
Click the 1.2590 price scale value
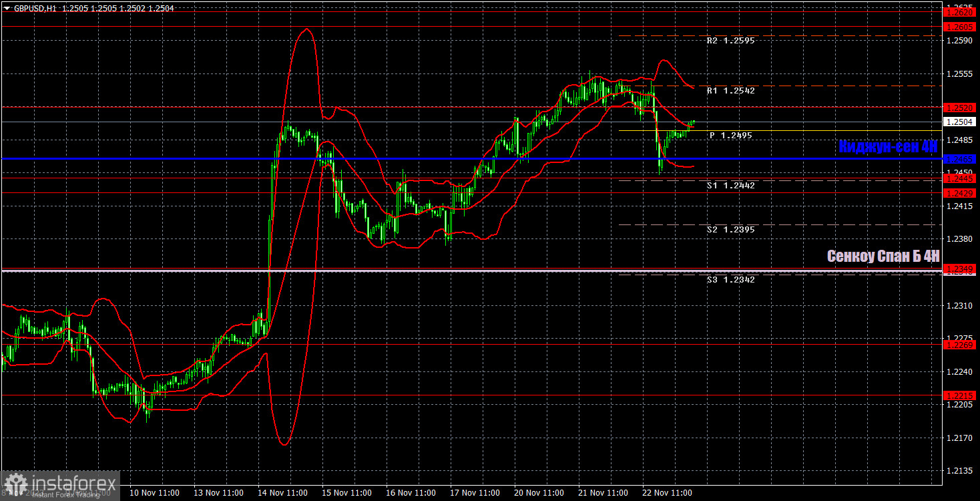(959, 41)
